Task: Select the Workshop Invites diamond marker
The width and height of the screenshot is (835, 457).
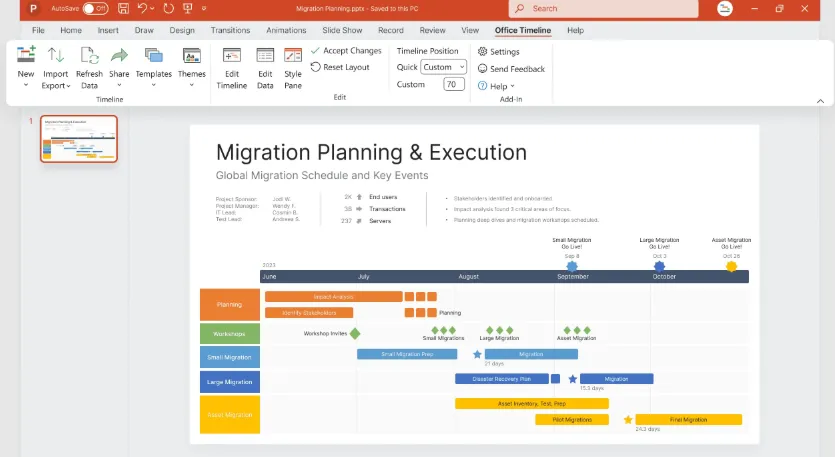Action: [355, 333]
